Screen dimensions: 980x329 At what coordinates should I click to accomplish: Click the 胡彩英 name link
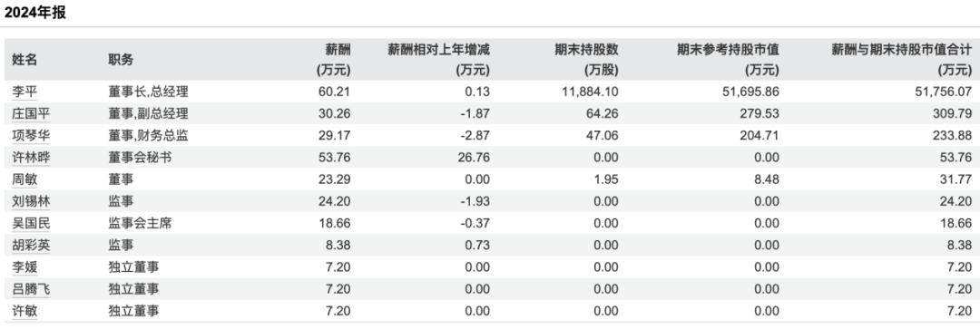pyautogui.click(x=31, y=246)
